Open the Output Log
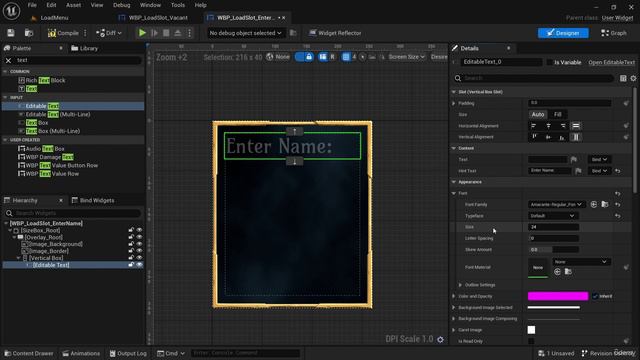This screenshot has height=360, width=640. pos(128,353)
